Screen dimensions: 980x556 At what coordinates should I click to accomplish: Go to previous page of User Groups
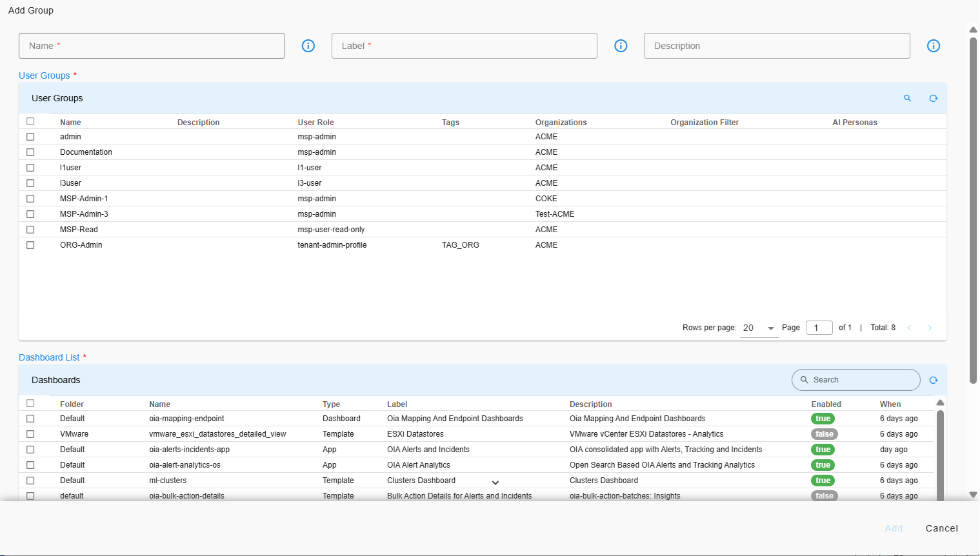point(909,328)
